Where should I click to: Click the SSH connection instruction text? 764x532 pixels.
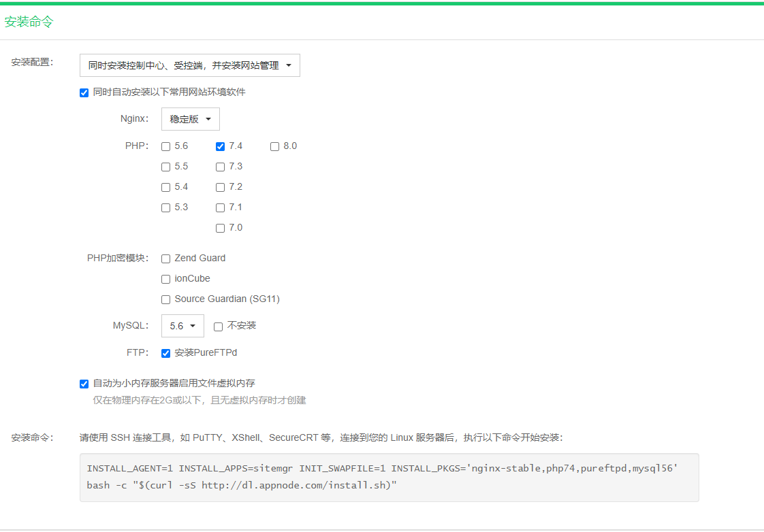(321, 437)
